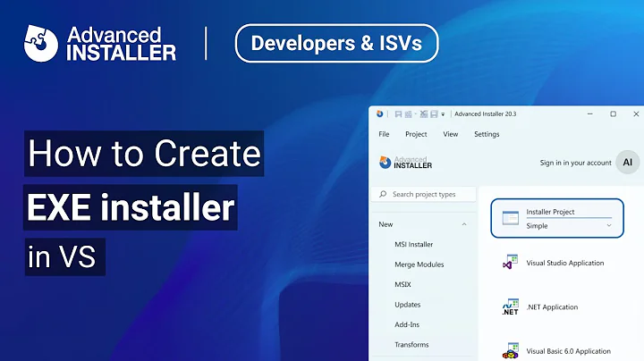Open the View menu

tap(451, 134)
